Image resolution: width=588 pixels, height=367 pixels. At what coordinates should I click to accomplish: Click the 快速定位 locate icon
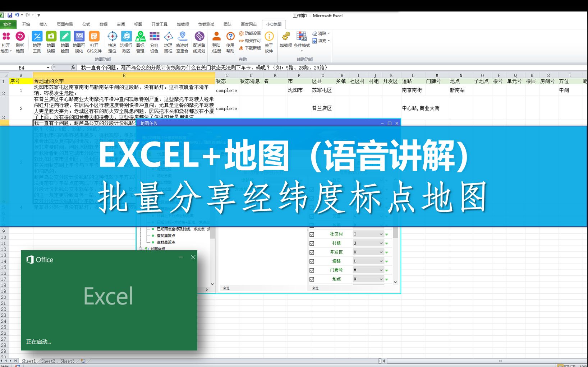pos(112,42)
